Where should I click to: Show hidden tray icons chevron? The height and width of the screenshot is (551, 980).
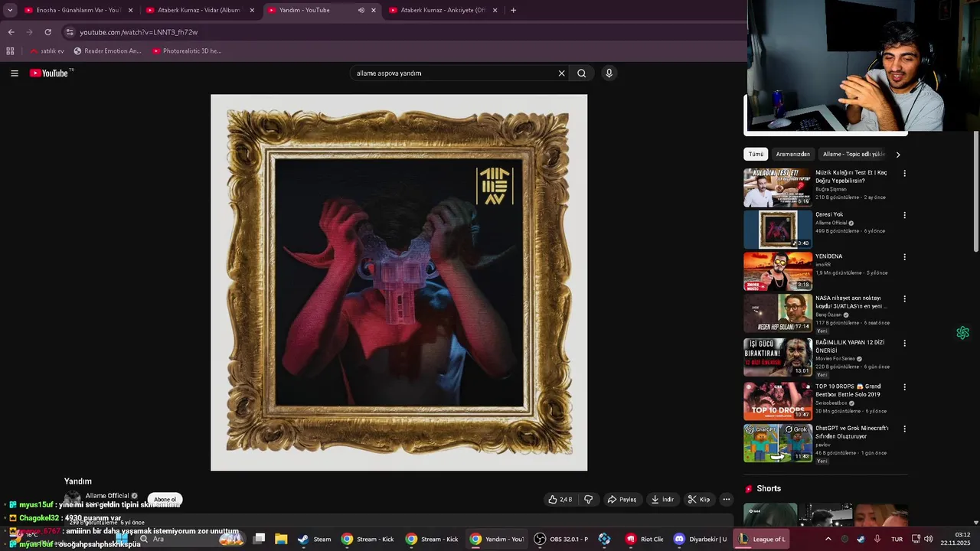(828, 539)
